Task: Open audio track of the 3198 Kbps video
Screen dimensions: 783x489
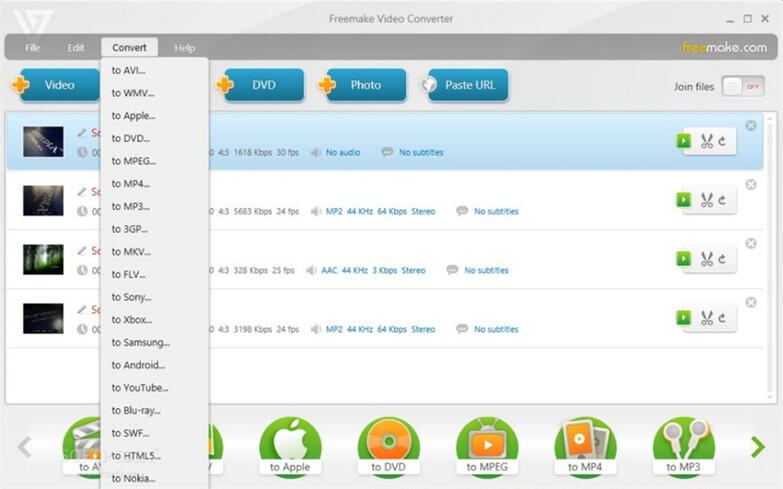Action: (381, 329)
